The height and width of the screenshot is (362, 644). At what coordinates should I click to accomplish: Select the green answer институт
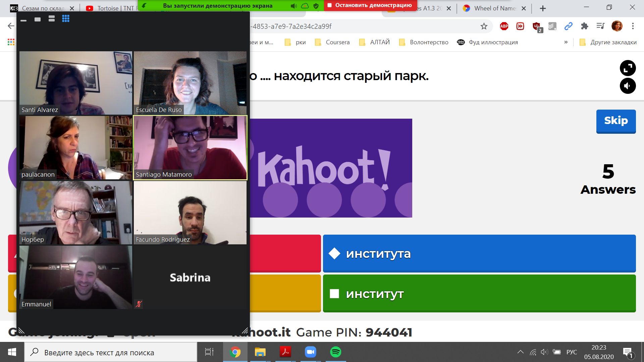pos(479,293)
